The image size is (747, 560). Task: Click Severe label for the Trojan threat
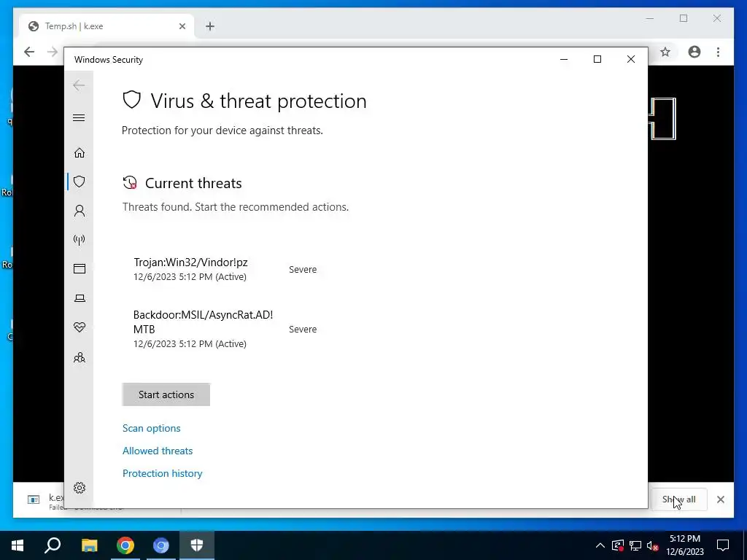pos(303,270)
